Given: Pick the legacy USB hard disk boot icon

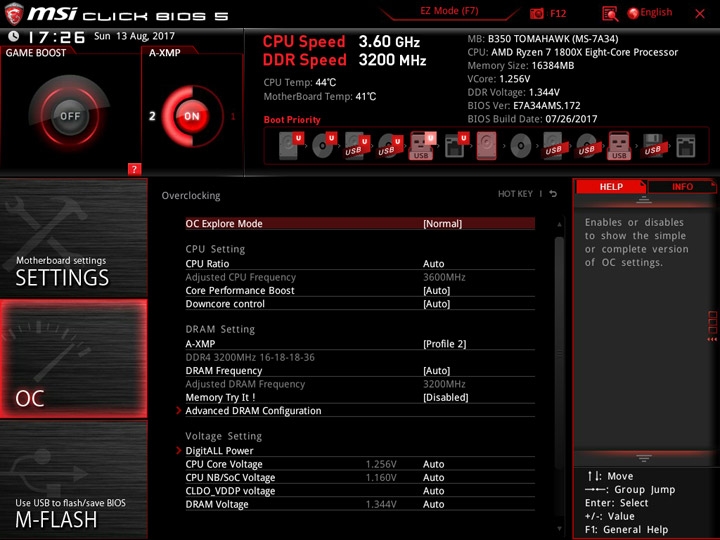Looking at the screenshot, I should coord(553,146).
